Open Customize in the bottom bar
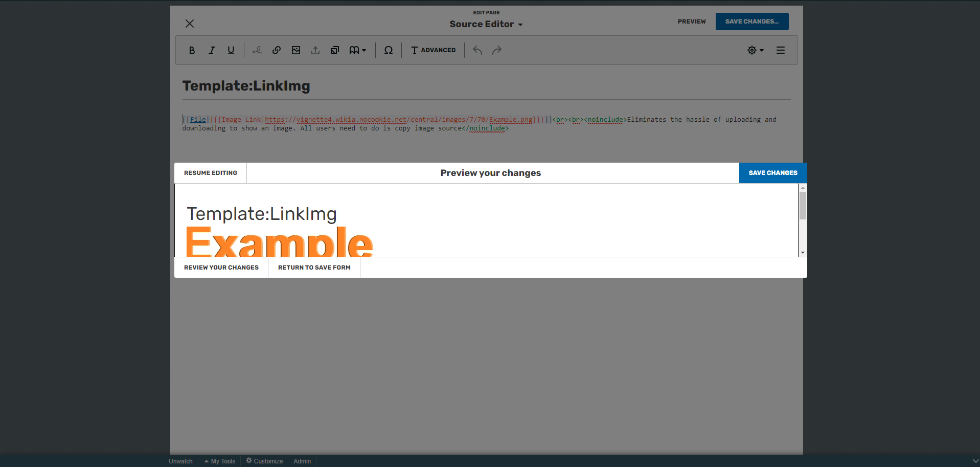Screen dimensions: 980x467 264,461
